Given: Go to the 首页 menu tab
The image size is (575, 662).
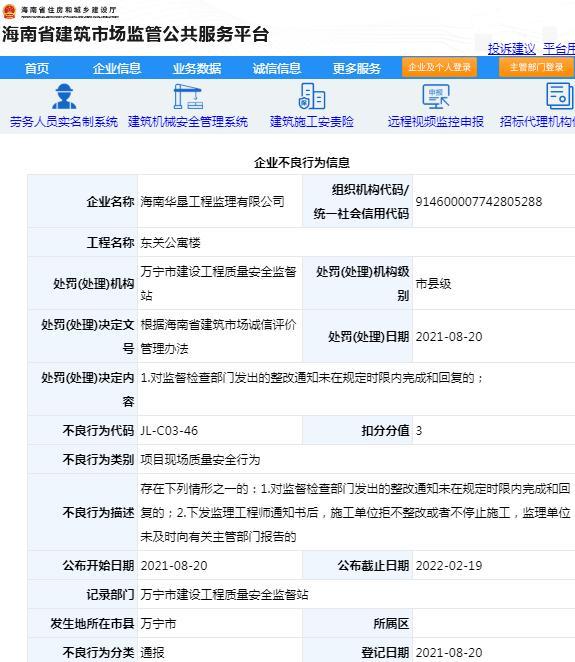Looking at the screenshot, I should (37, 68).
